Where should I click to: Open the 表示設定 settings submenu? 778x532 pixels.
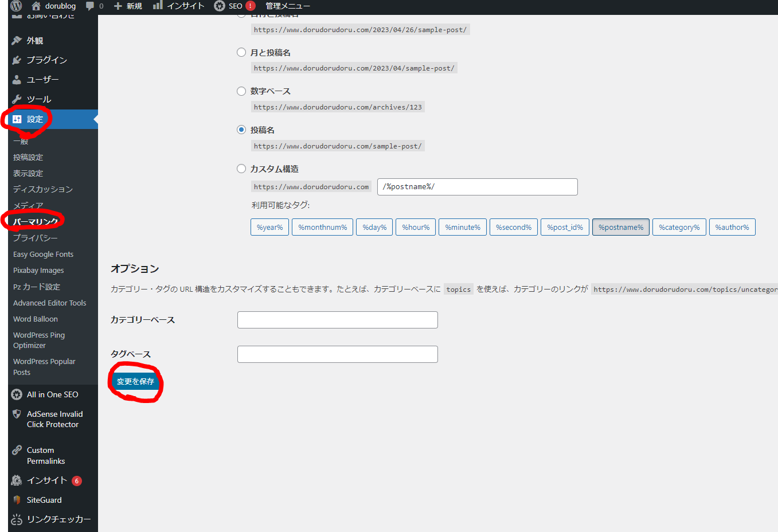(28, 173)
